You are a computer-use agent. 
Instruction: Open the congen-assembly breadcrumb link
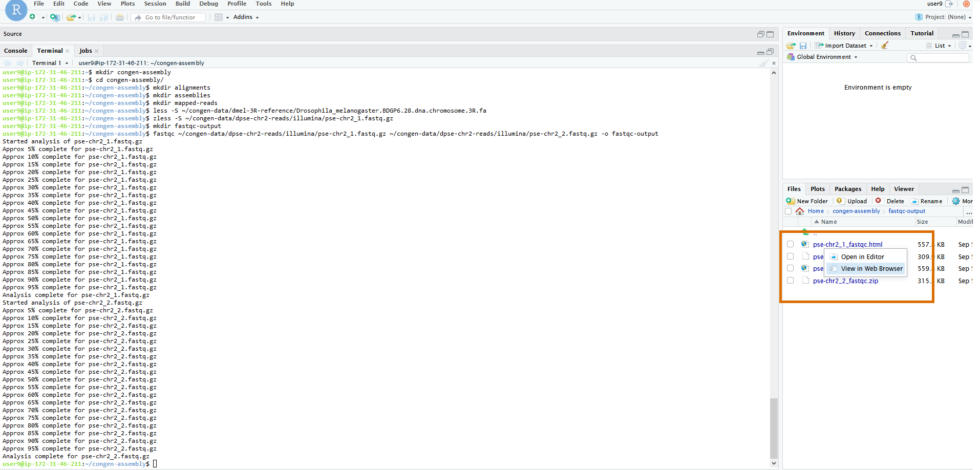pyautogui.click(x=856, y=211)
